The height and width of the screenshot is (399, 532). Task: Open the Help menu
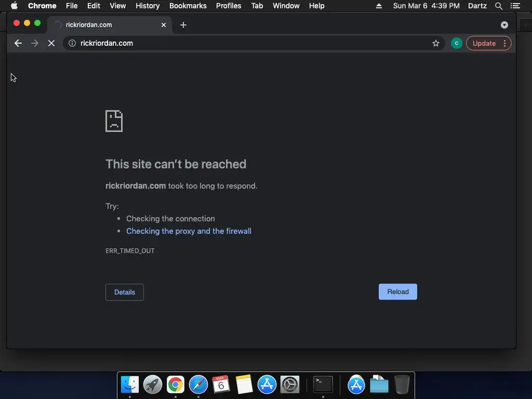316,6
